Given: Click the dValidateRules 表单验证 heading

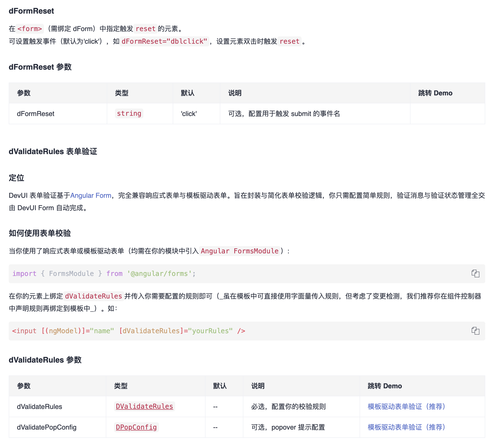Looking at the screenshot, I should (x=53, y=151).
